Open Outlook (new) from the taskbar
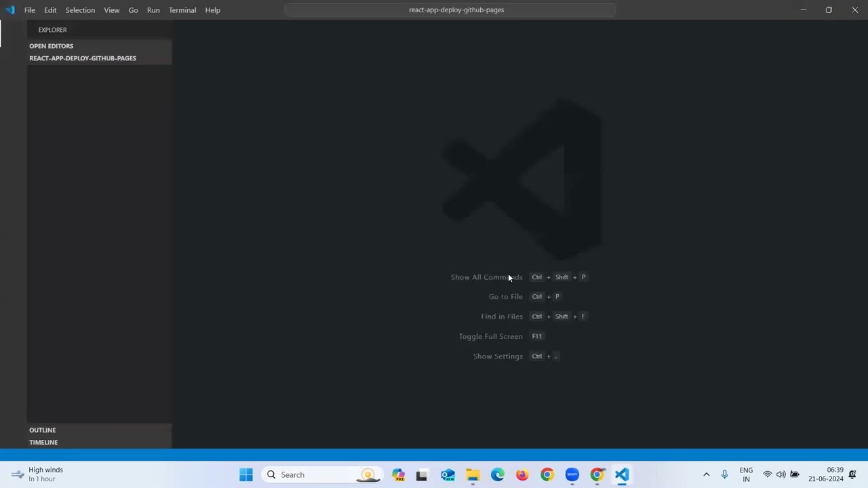This screenshot has width=868, height=488. click(448, 474)
